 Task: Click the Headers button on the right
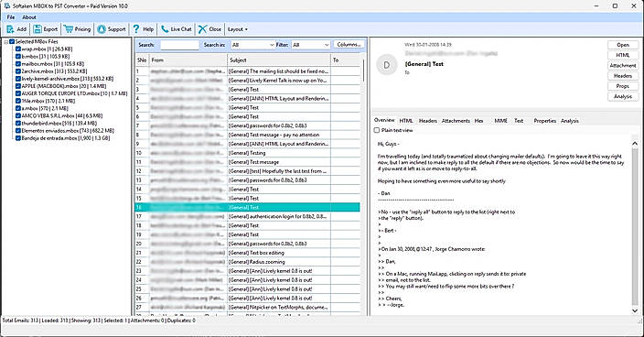[x=623, y=76]
